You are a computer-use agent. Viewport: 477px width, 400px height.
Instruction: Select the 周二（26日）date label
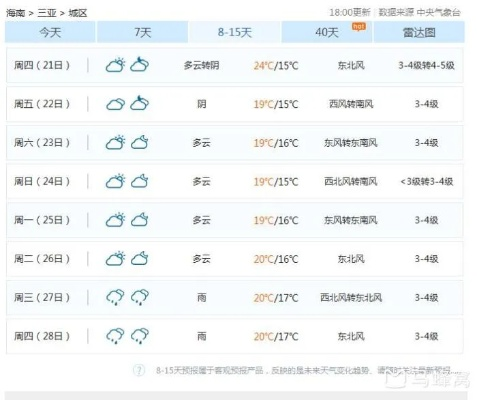[42, 258]
